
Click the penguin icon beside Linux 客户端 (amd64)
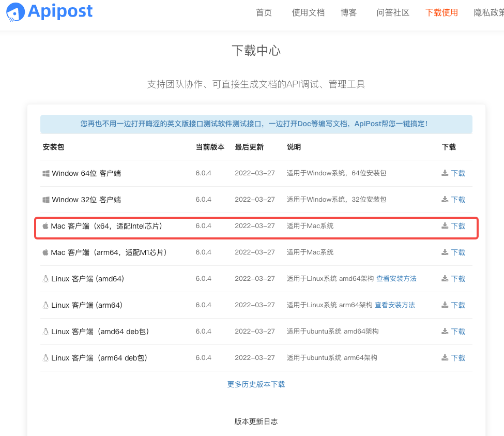pyautogui.click(x=45, y=279)
